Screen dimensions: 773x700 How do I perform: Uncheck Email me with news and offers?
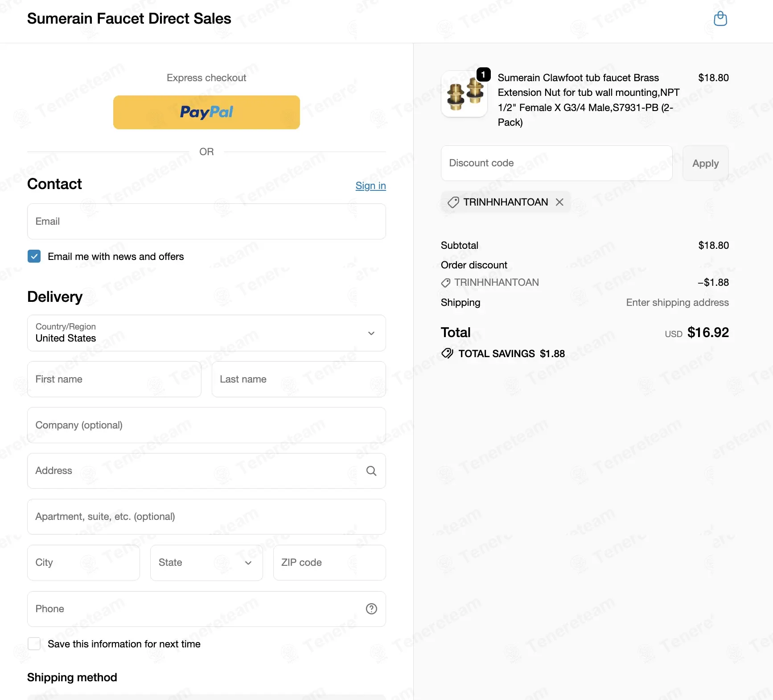pyautogui.click(x=34, y=256)
